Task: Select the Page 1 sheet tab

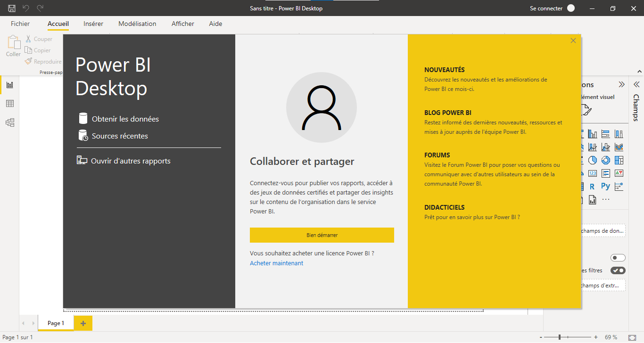Action: 56,323
